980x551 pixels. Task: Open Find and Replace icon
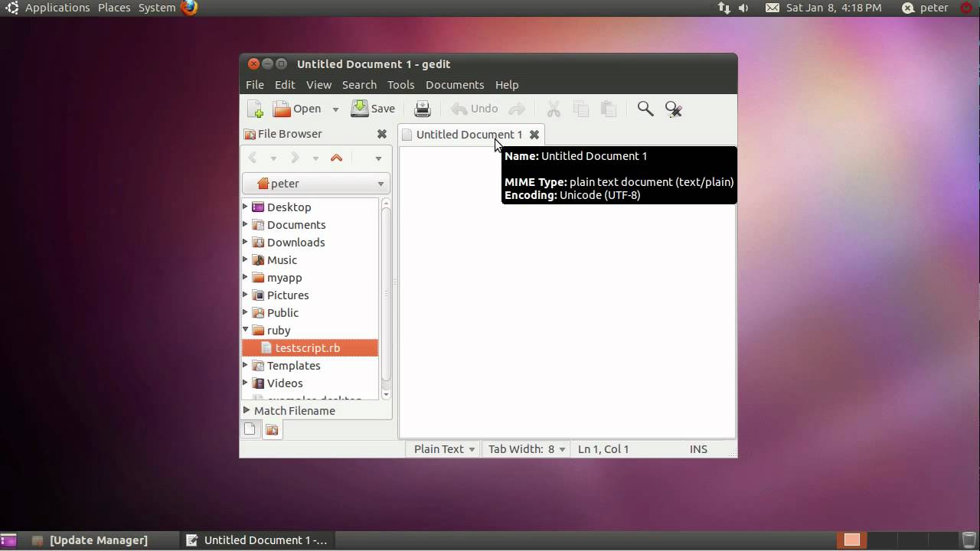674,109
